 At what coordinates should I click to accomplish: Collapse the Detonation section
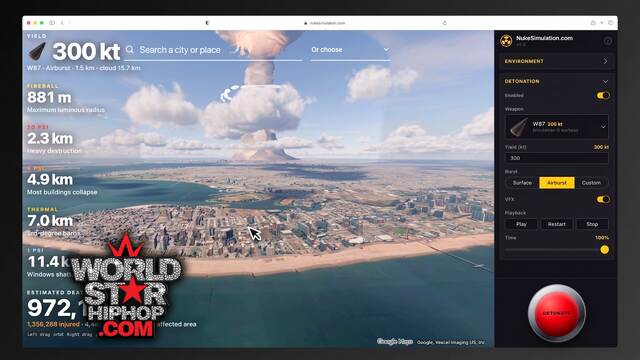click(x=605, y=82)
